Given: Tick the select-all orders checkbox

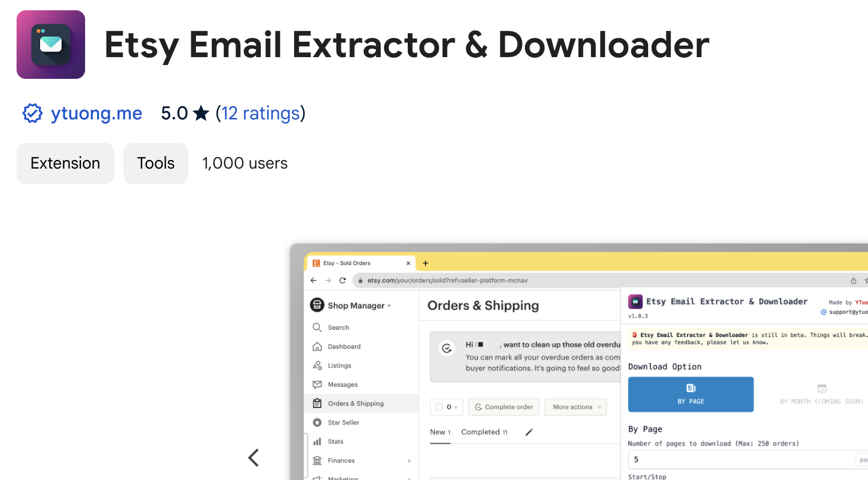Looking at the screenshot, I should point(439,407).
